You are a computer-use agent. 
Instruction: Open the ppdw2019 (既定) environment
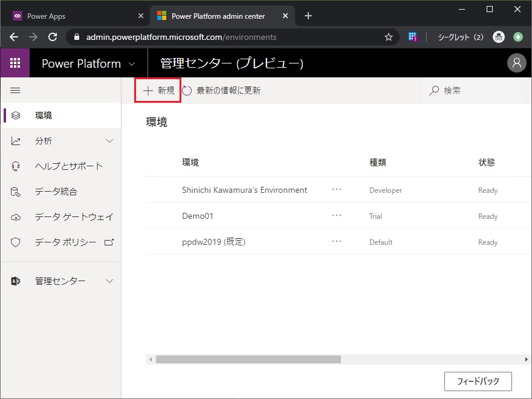214,242
